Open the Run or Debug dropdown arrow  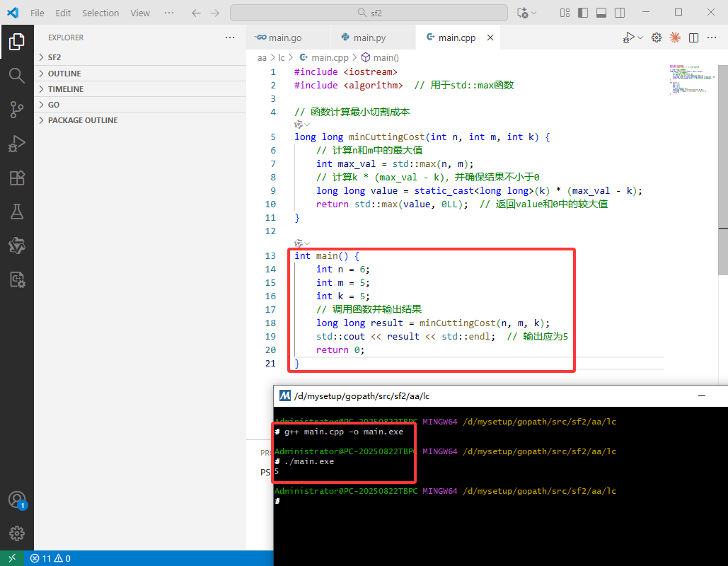(641, 37)
